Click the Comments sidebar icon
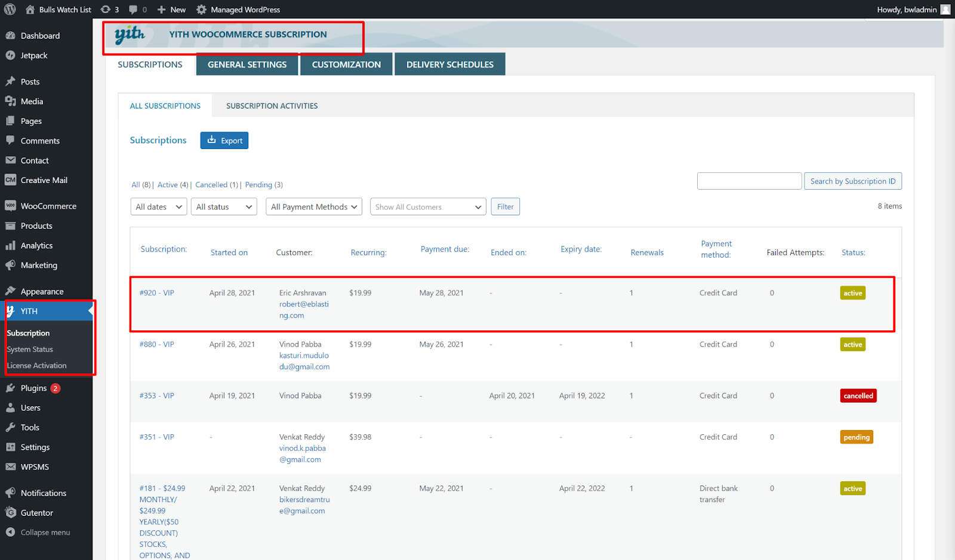This screenshot has height=560, width=955. [x=10, y=141]
